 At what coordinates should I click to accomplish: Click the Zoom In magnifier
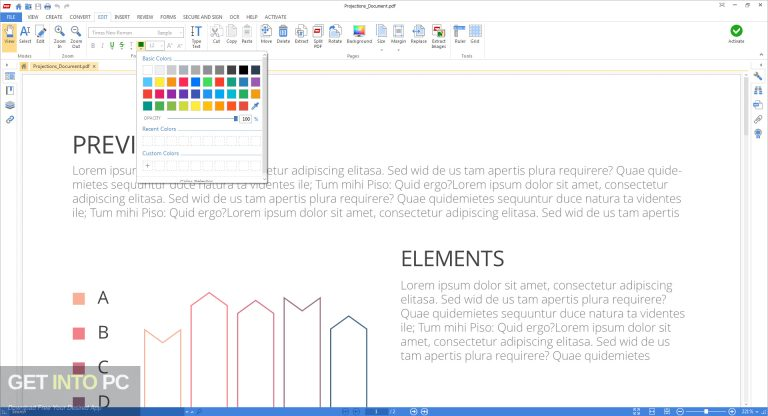(60, 36)
